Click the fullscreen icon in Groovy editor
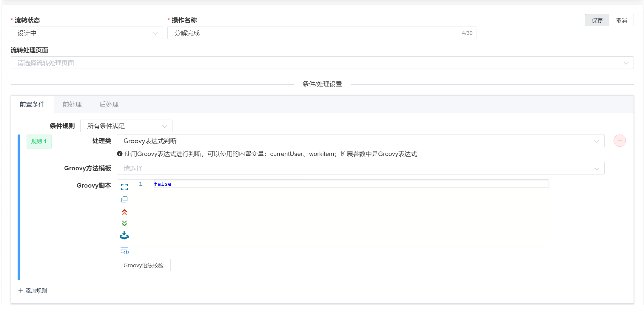The height and width of the screenshot is (309, 644). (x=124, y=187)
